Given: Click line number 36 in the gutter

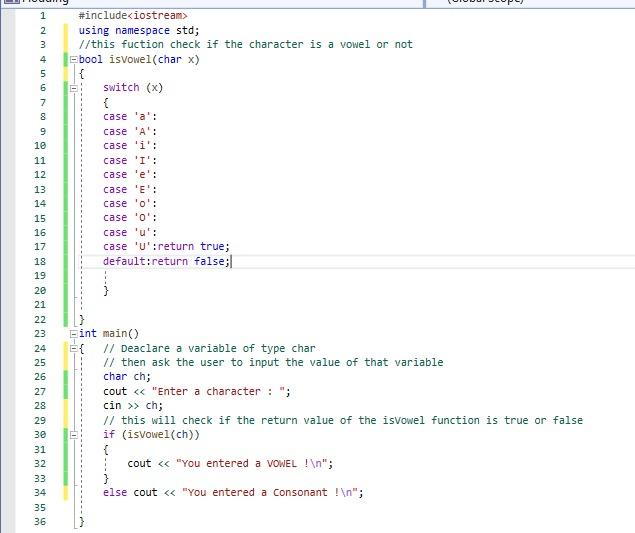Looking at the screenshot, I should [x=40, y=522].
